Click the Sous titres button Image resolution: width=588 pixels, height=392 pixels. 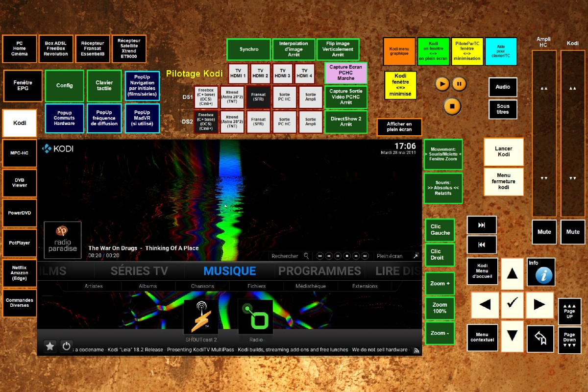click(503, 109)
